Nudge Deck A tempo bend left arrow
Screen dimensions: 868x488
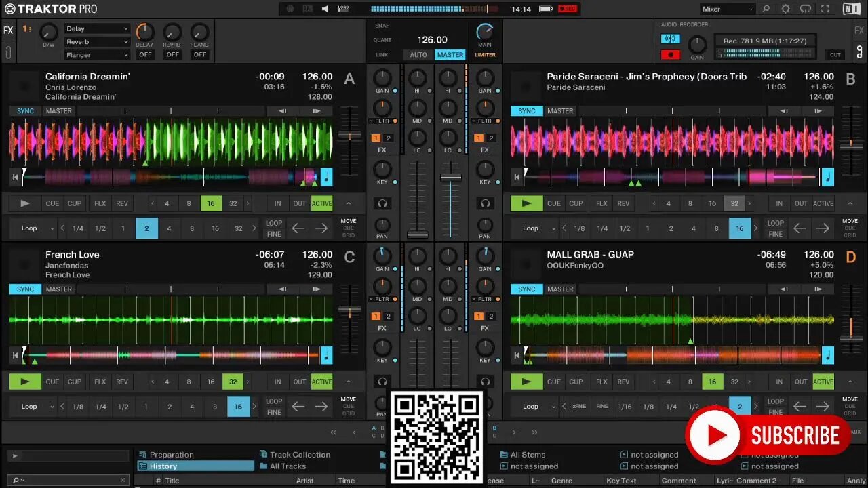(x=282, y=111)
